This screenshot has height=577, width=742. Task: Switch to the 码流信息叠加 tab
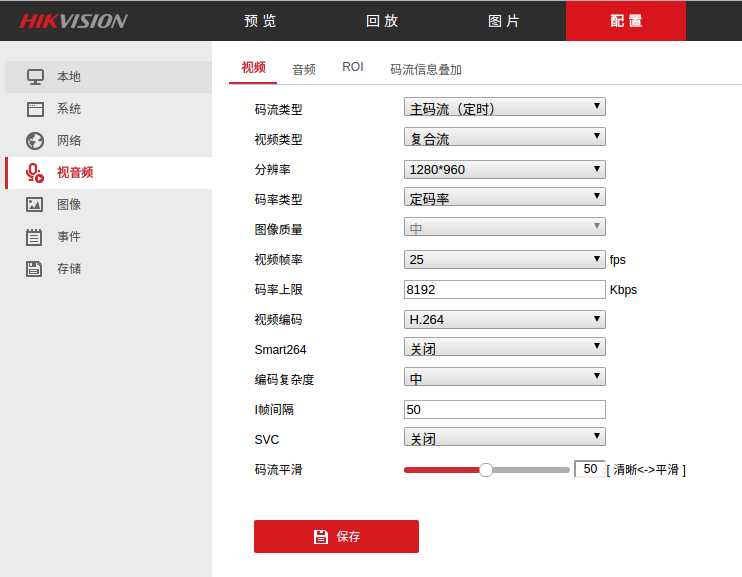pos(426,70)
